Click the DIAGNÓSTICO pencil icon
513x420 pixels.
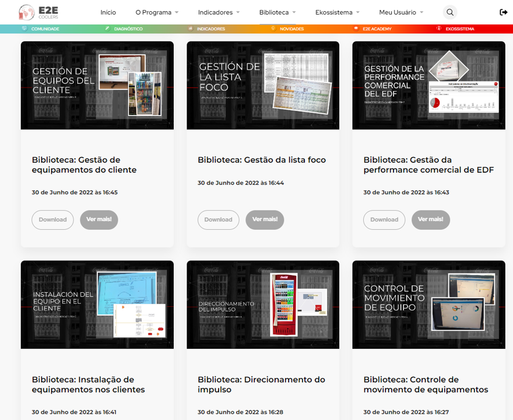coord(108,27)
